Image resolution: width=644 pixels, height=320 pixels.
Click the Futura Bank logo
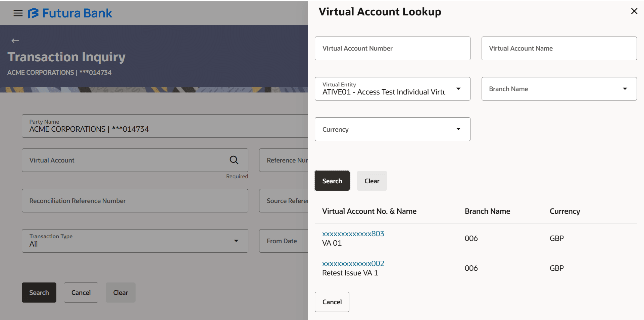(x=70, y=13)
